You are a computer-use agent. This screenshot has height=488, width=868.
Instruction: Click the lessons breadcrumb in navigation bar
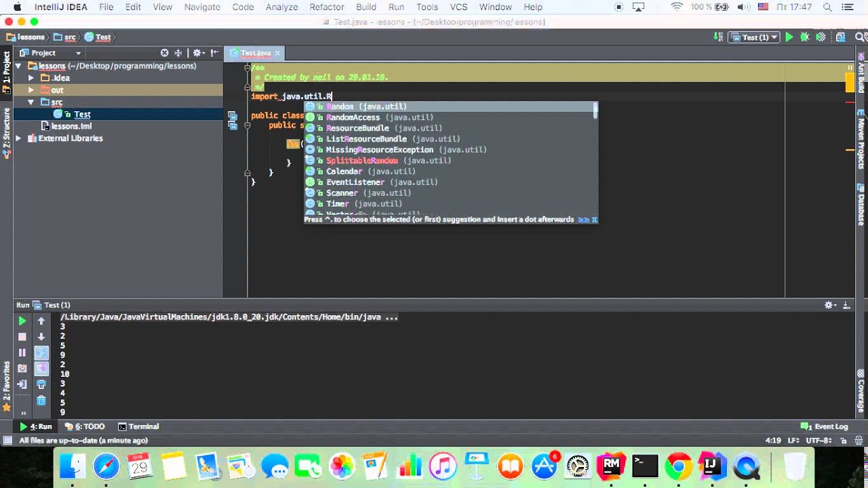point(26,37)
